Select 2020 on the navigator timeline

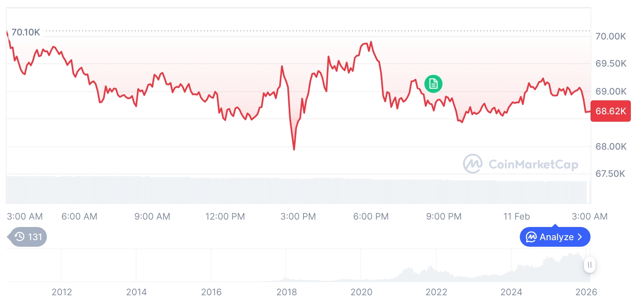[x=361, y=292]
